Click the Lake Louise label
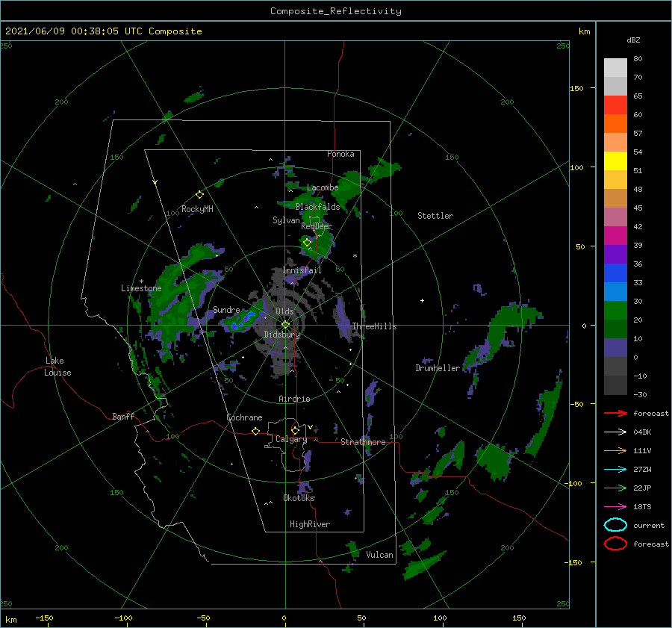 tap(57, 367)
